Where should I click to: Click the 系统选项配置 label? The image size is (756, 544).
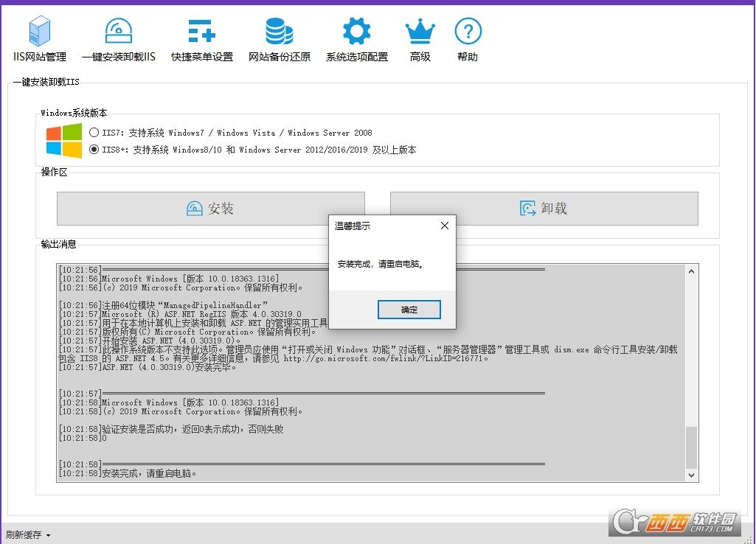(x=357, y=57)
